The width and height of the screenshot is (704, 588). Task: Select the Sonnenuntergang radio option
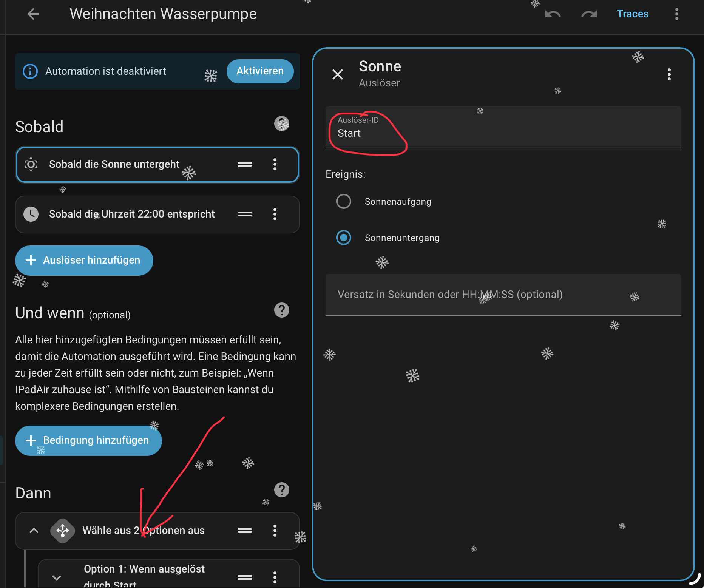click(343, 238)
